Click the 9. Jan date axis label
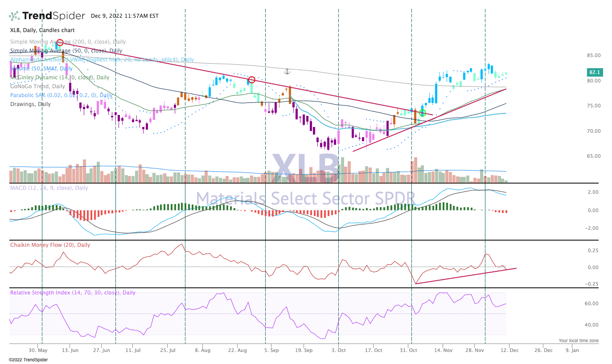 pos(572,350)
